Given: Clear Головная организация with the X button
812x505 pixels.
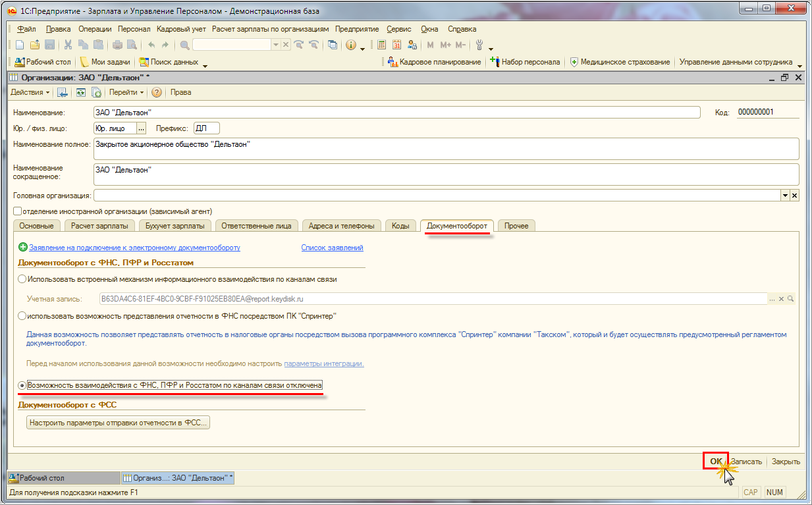Looking at the screenshot, I should [x=794, y=196].
